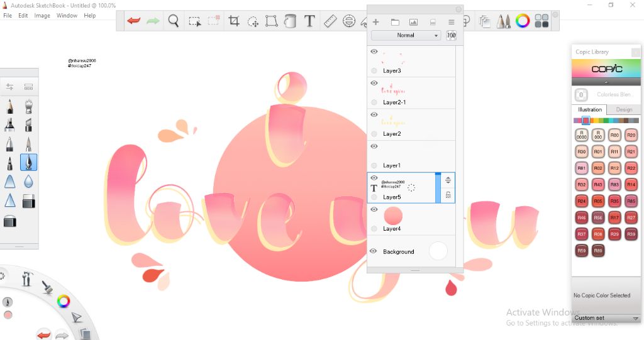The width and height of the screenshot is (644, 340).
Task: Open the Edit menu
Action: pyautogui.click(x=23, y=16)
